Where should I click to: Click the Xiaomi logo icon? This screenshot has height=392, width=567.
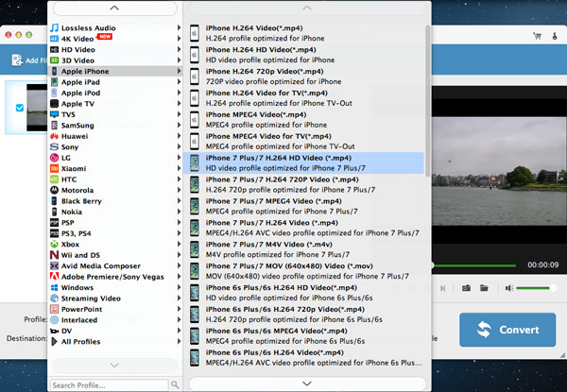pyautogui.click(x=54, y=168)
